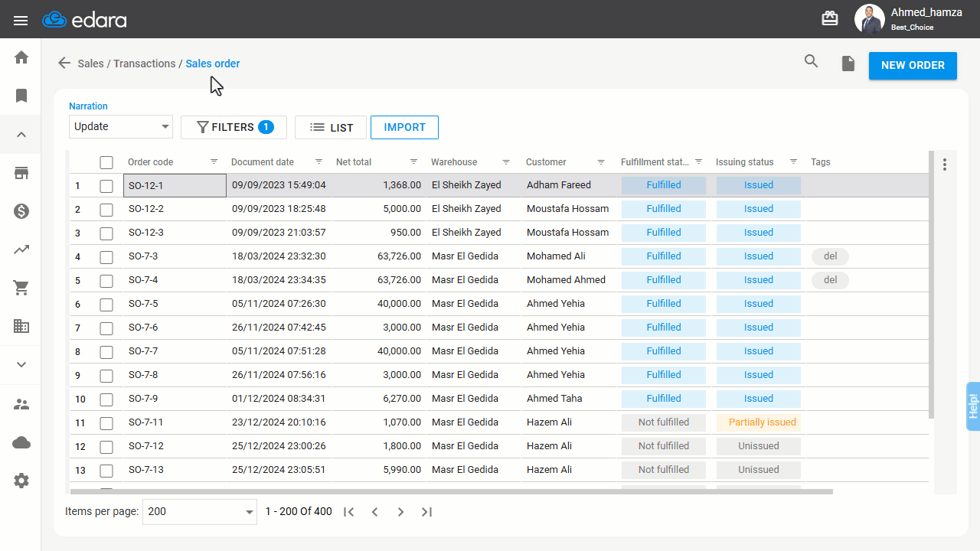Open the bookmarks sidebar icon
Image resolution: width=980 pixels, height=551 pixels.
click(21, 96)
